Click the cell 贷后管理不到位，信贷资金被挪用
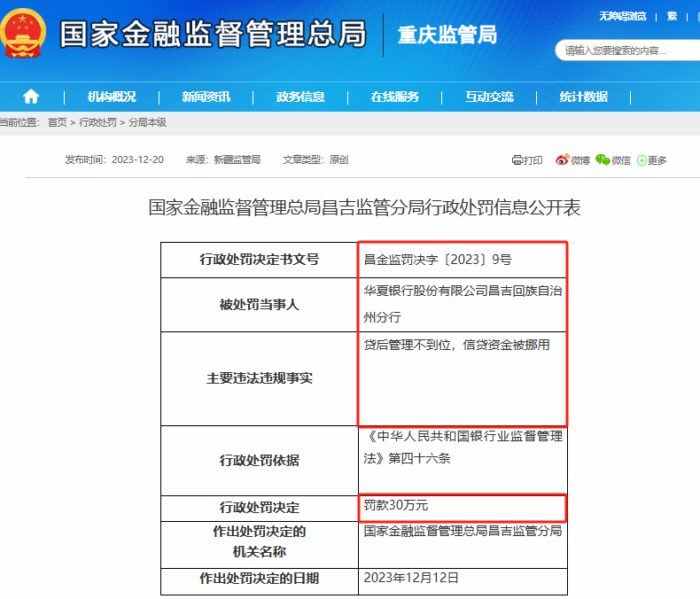Image resolution: width=700 pixels, height=599 pixels. click(463, 378)
